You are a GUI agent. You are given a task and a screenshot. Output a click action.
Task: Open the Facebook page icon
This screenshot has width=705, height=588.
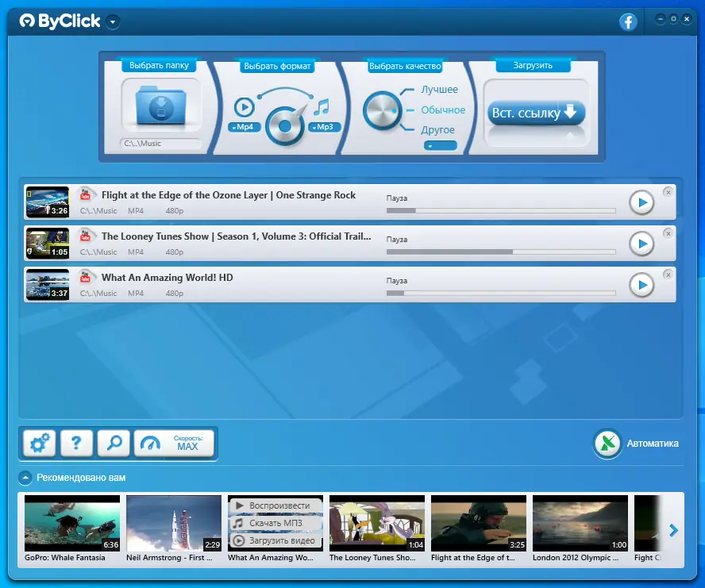point(628,21)
